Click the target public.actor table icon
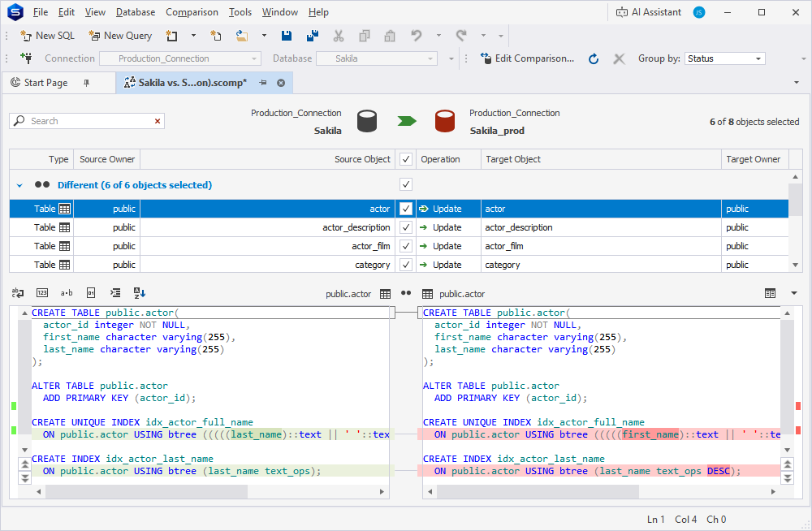 point(427,294)
